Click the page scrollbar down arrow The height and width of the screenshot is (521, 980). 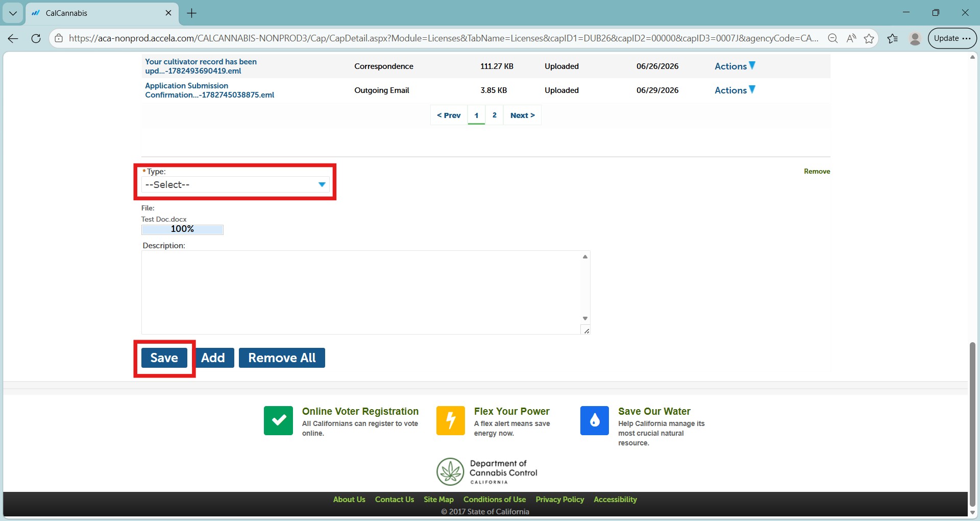click(x=972, y=512)
